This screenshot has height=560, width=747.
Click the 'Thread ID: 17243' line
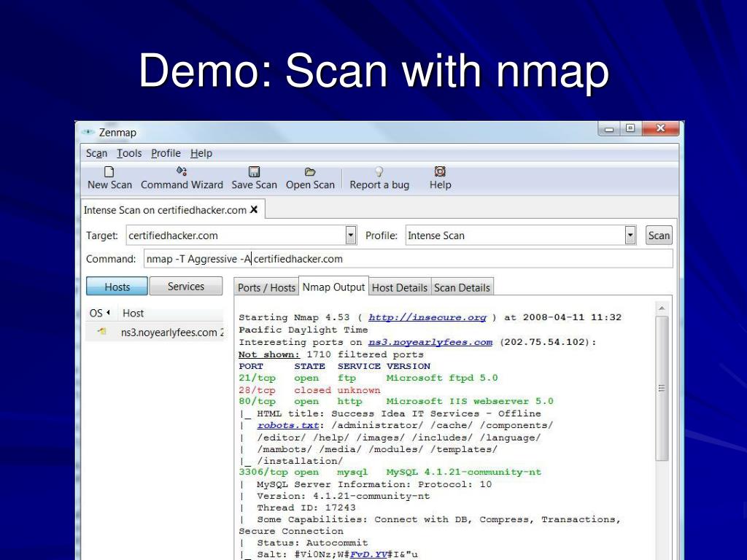[306, 508]
